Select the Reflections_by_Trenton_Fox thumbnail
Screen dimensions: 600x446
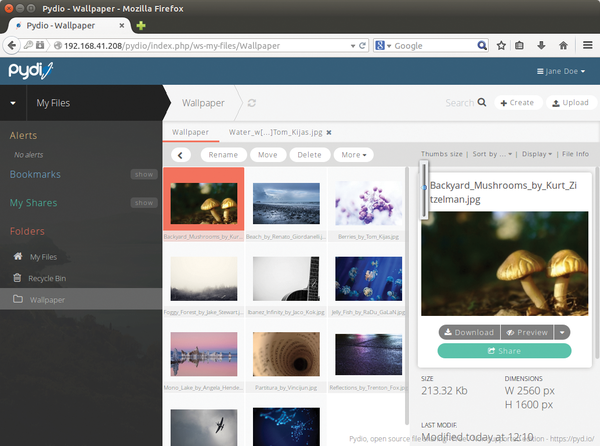[x=368, y=354]
